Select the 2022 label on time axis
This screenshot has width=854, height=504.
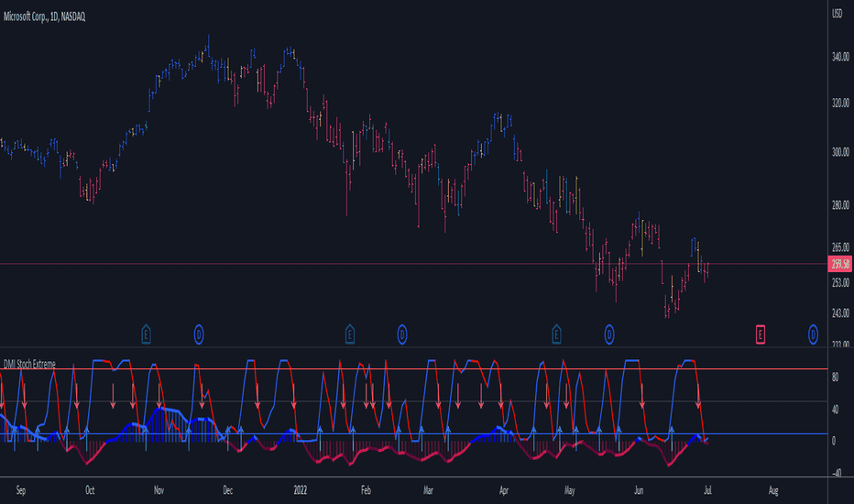point(301,490)
